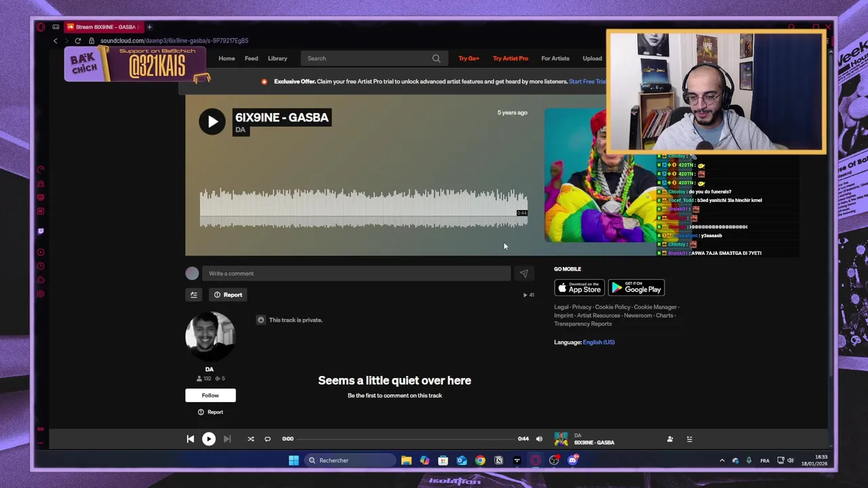
Task: Open Transparency Reports footer link
Action: [583, 324]
